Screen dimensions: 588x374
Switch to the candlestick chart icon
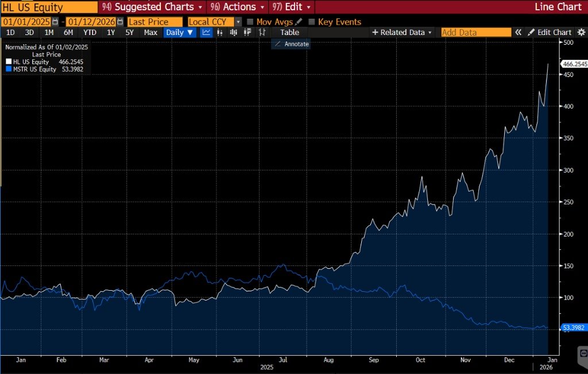click(247, 32)
